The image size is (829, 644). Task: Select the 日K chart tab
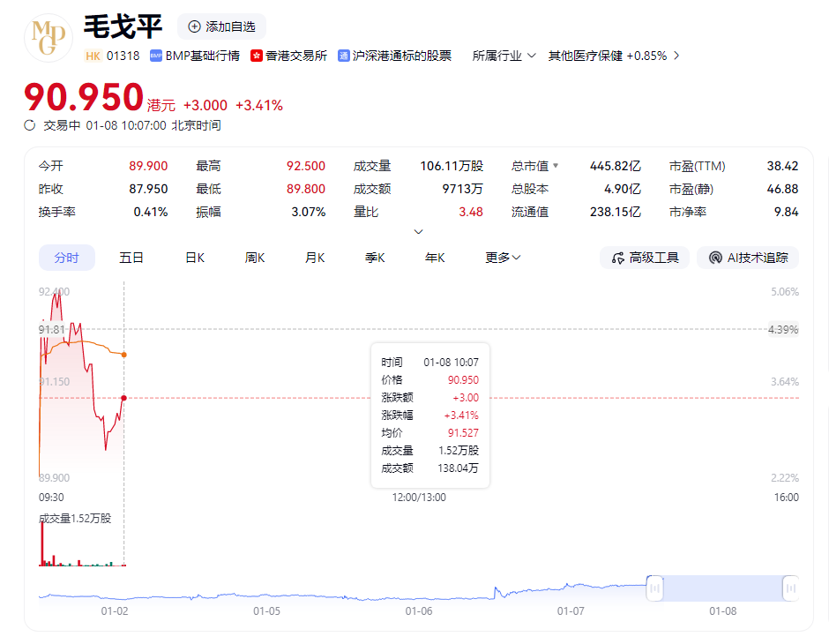click(195, 258)
